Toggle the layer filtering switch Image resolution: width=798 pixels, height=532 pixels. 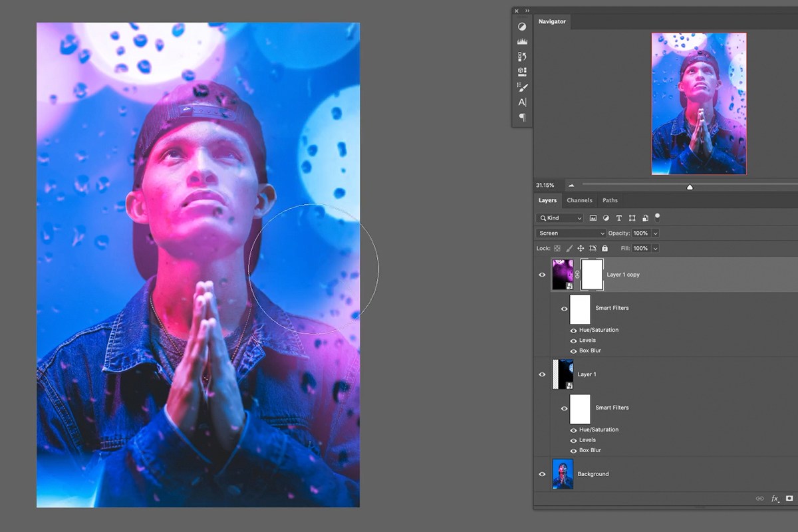pyautogui.click(x=658, y=217)
